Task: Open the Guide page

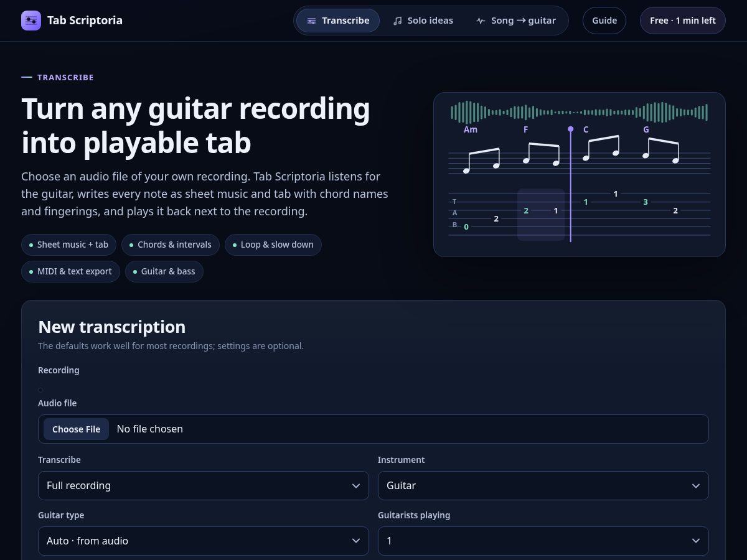Action: tap(604, 21)
